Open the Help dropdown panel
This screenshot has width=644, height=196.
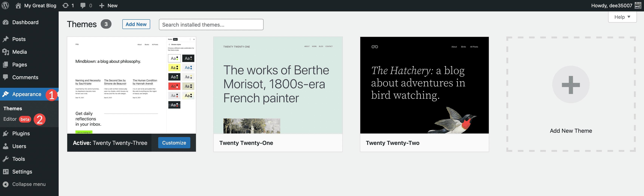point(622,17)
